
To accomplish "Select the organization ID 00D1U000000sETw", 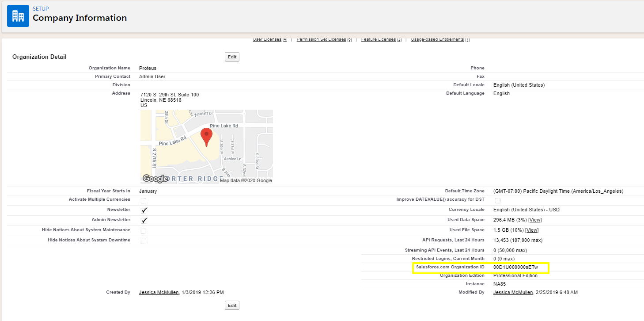I will click(515, 267).
